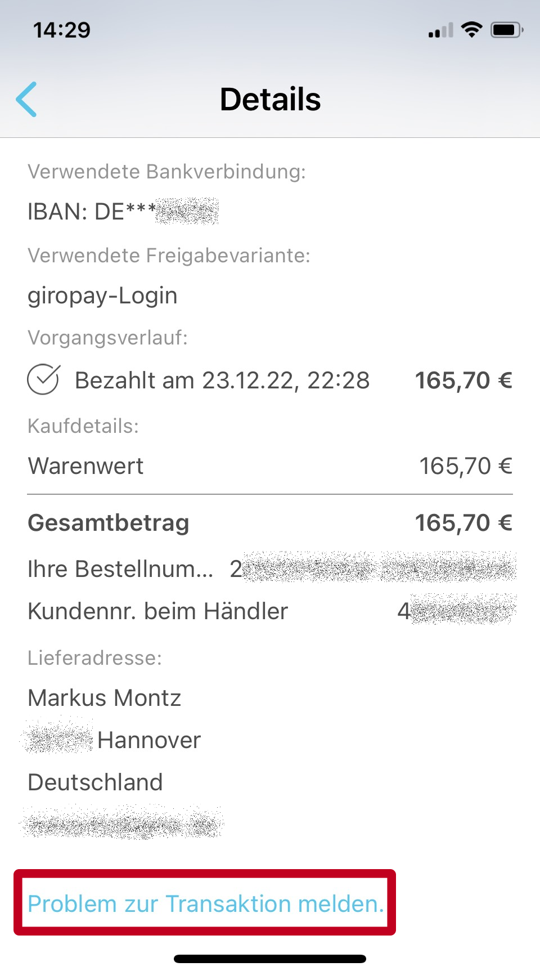Click 'Problem zur Transaktion melden' link
This screenshot has height=980, width=540.
click(x=205, y=903)
